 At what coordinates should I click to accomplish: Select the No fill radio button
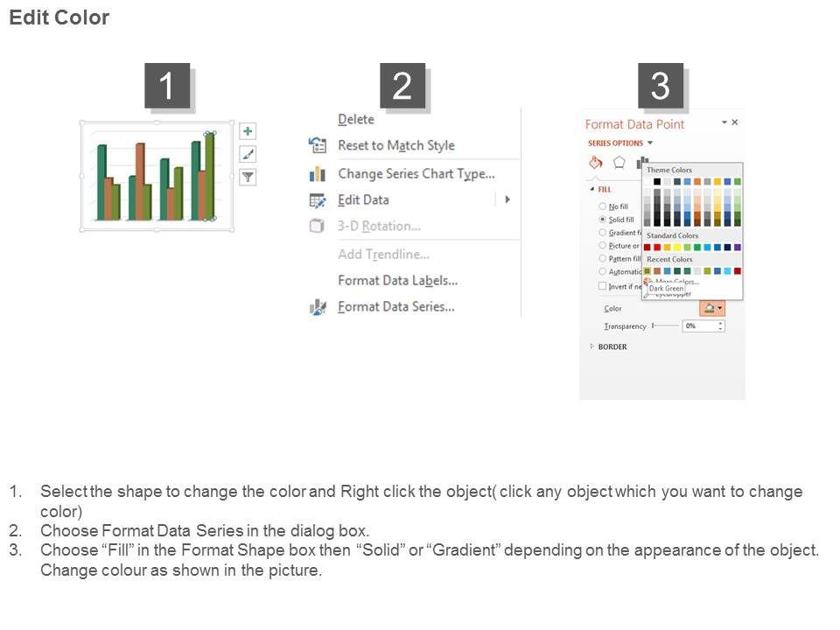(603, 206)
